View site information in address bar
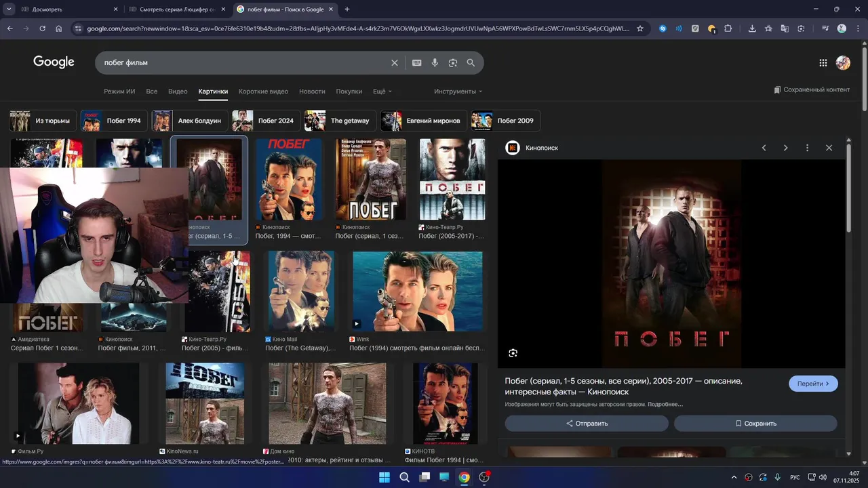 pos(78,28)
